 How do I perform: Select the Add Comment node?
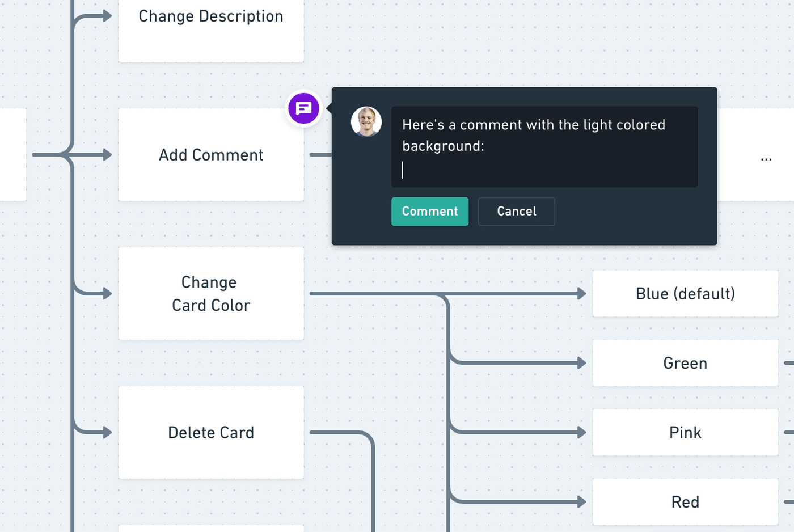point(211,154)
